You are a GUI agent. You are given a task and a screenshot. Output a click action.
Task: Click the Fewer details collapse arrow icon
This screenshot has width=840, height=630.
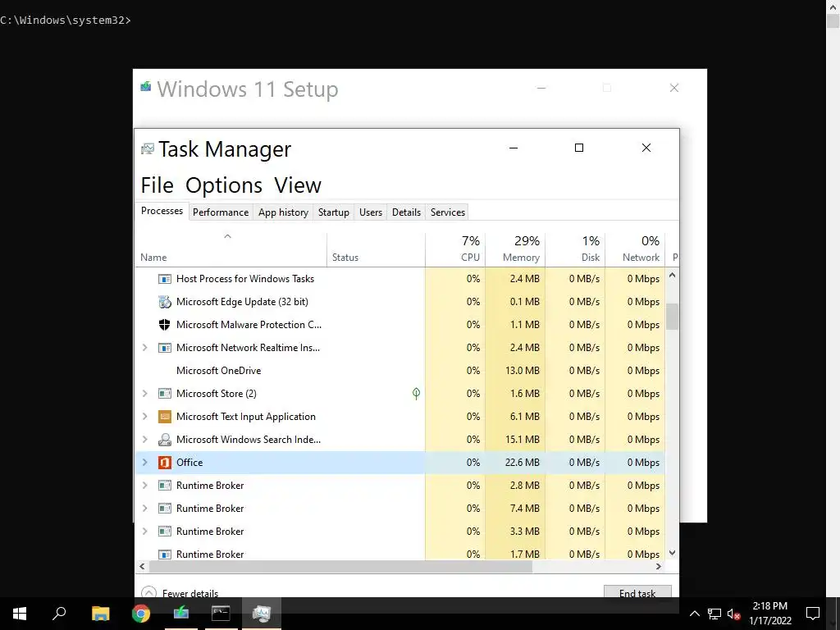pos(149,592)
